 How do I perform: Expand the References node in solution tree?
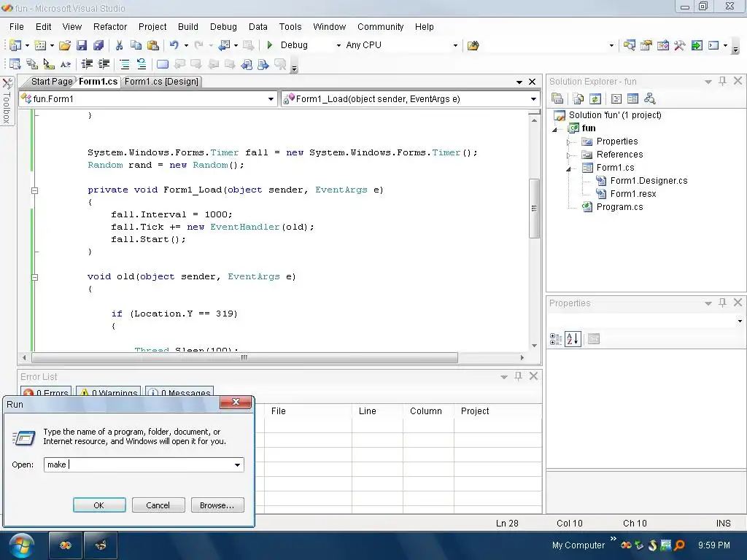pyautogui.click(x=568, y=155)
